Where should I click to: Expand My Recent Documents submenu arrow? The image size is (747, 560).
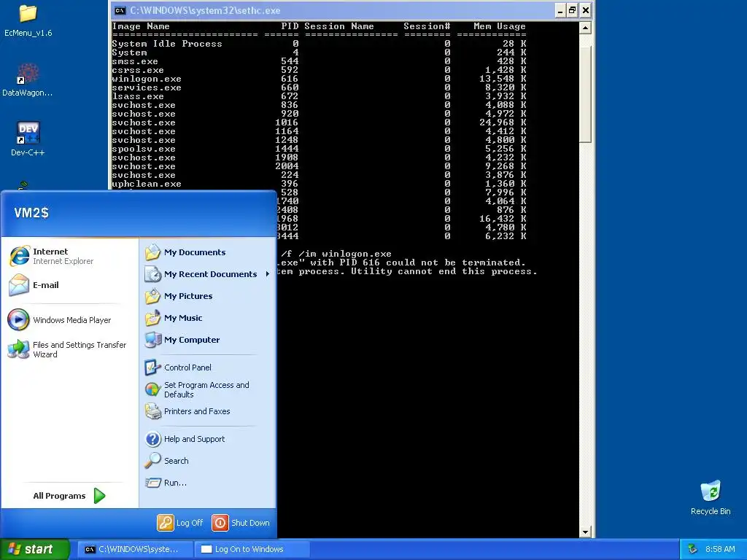click(x=267, y=274)
